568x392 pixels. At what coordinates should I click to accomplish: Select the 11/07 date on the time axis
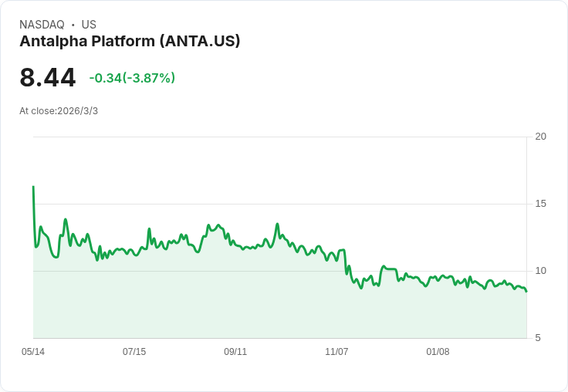click(x=336, y=352)
